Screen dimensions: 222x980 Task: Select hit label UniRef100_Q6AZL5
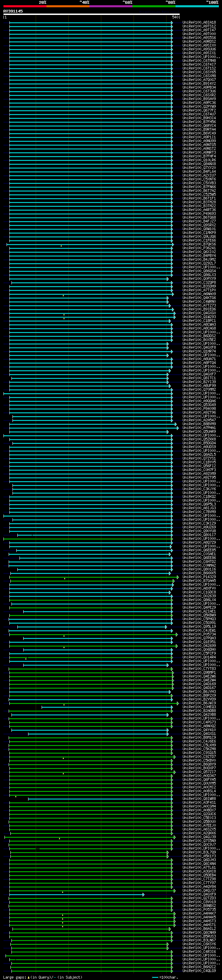coord(199,455)
